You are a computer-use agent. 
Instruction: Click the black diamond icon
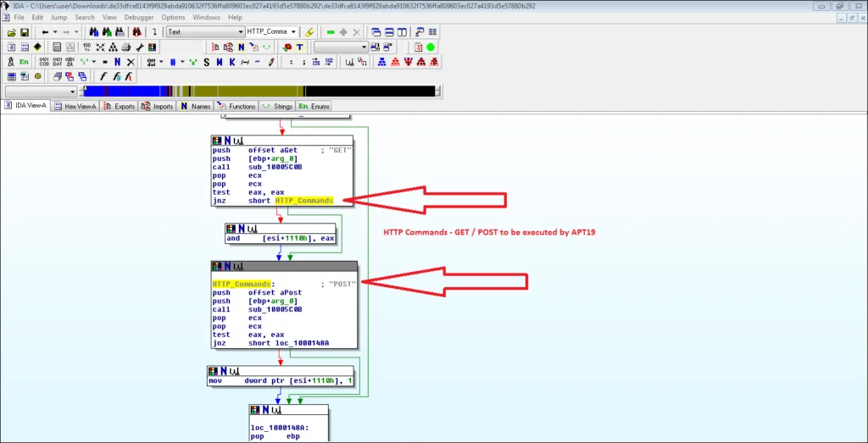click(37, 47)
